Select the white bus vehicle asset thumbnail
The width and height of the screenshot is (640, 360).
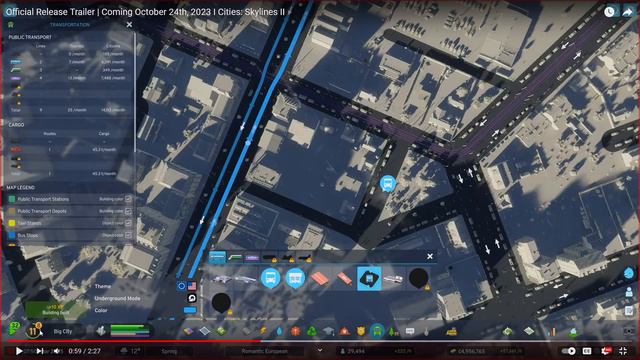tap(393, 279)
